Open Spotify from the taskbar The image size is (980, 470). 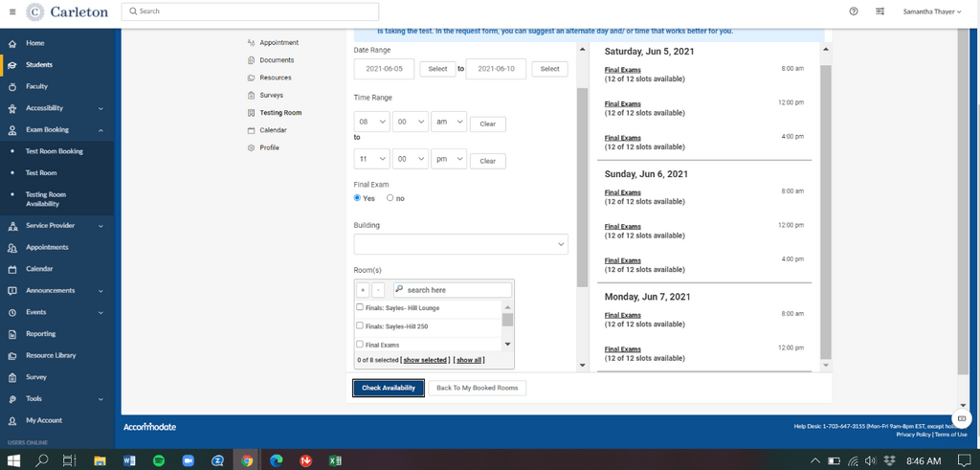coord(159,460)
